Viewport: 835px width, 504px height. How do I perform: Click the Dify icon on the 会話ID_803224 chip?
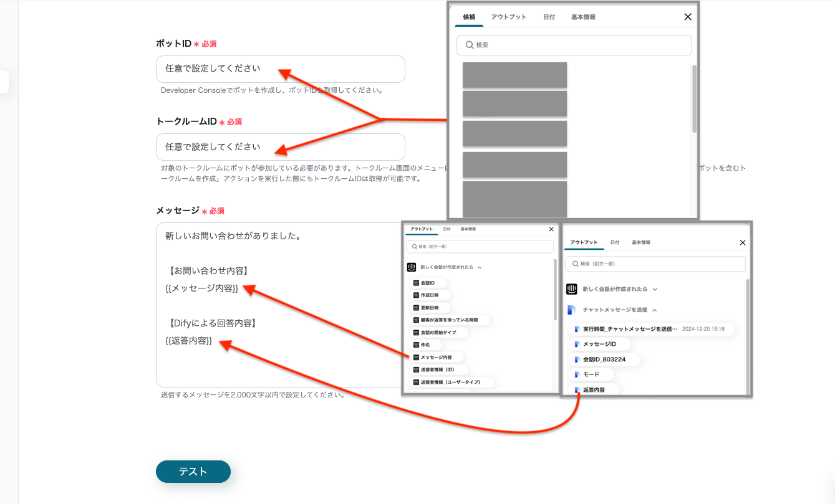577,359
